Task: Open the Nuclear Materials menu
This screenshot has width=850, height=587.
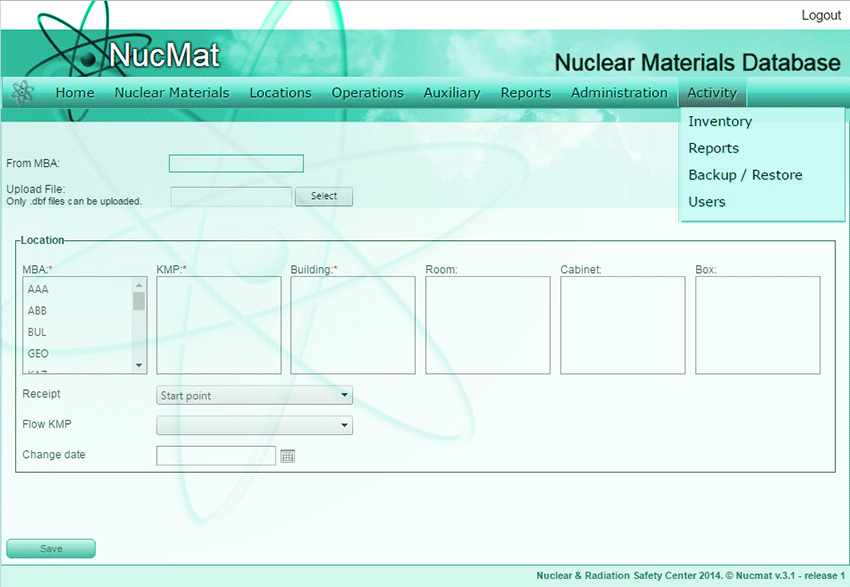Action: (171, 93)
